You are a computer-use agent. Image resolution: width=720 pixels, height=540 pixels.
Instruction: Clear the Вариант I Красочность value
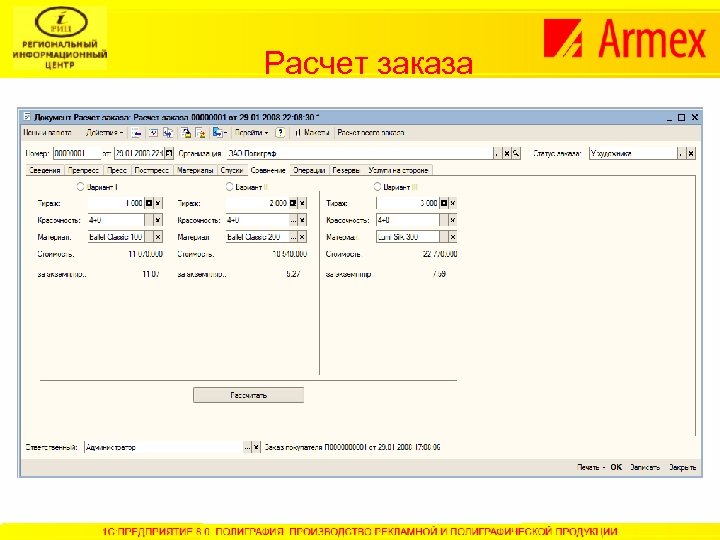158,220
